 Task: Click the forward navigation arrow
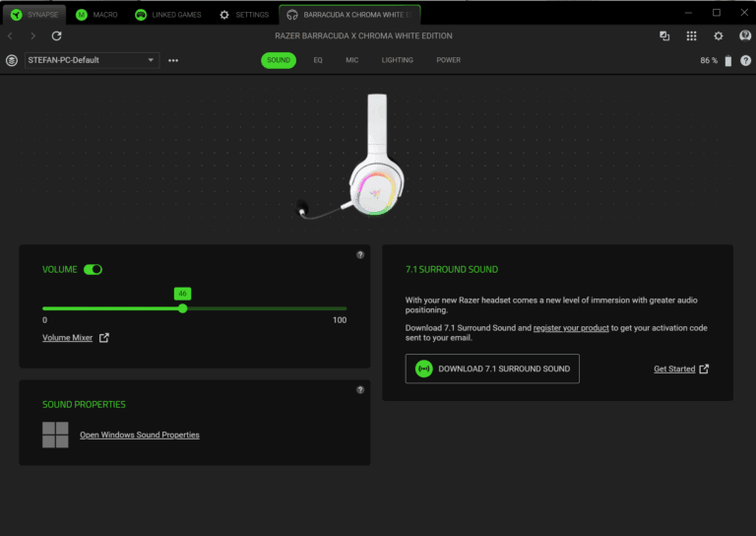32,35
